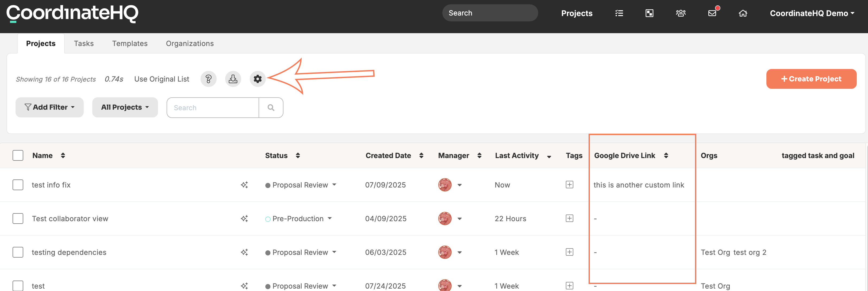
Task: Toggle the select-all checkbox in table header
Action: [x=18, y=155]
